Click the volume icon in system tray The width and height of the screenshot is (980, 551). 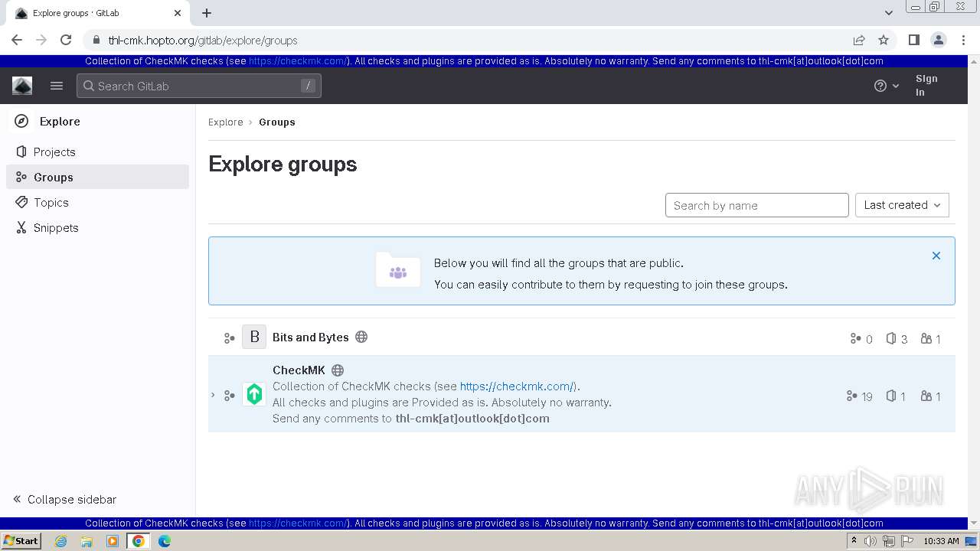871,541
